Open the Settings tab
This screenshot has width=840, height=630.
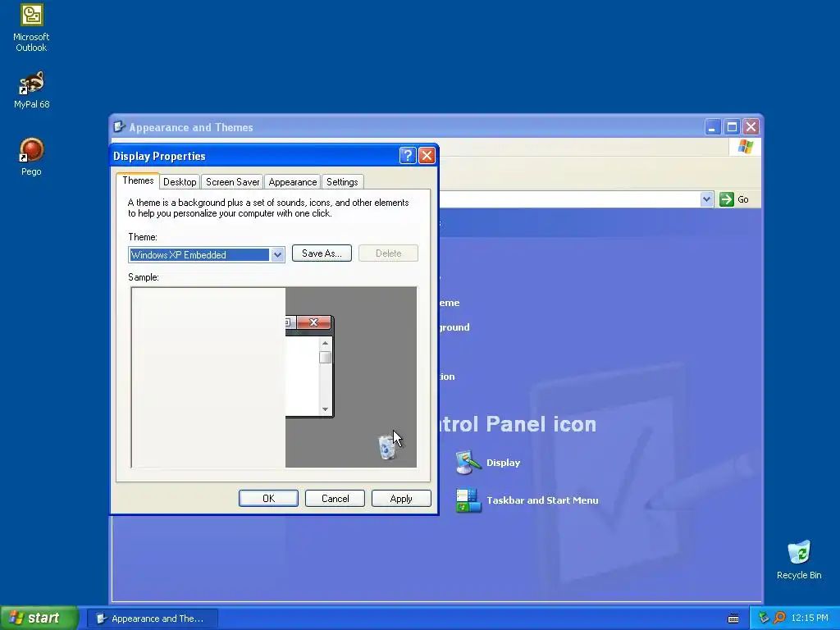[x=342, y=182]
